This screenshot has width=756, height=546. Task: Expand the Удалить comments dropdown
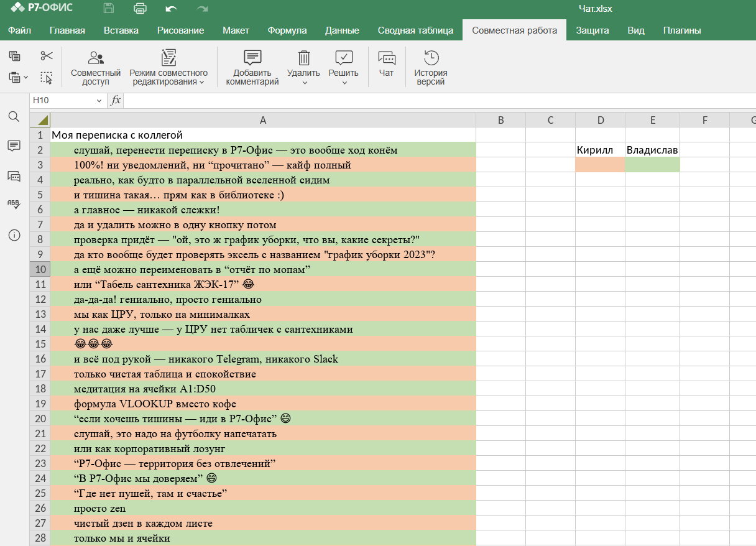(x=304, y=83)
